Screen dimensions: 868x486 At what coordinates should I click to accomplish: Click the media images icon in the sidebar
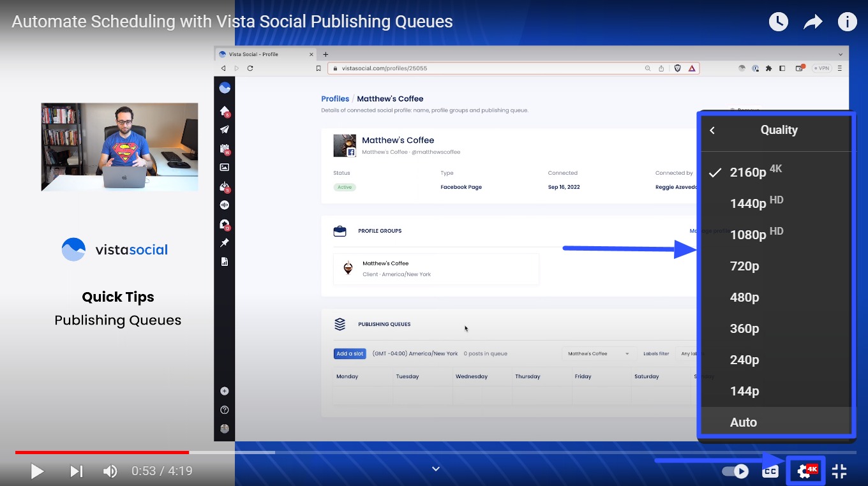pos(224,166)
